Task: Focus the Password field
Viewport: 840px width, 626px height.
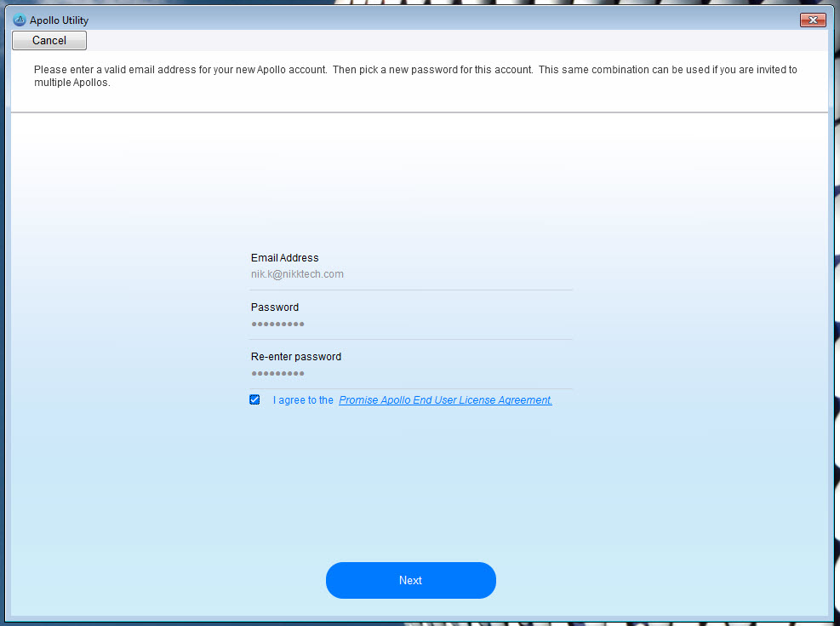Action: [x=410, y=324]
